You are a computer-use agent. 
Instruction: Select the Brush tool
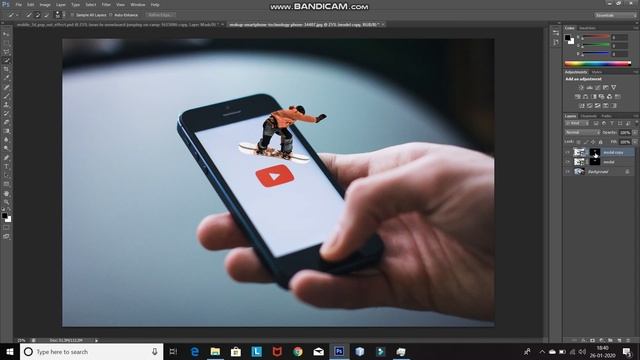tap(6, 96)
